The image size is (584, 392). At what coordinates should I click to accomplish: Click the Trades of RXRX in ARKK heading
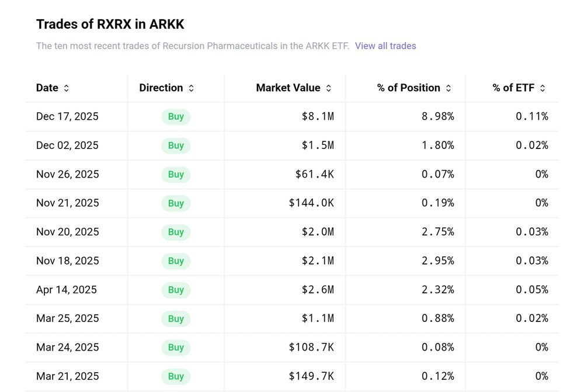110,24
